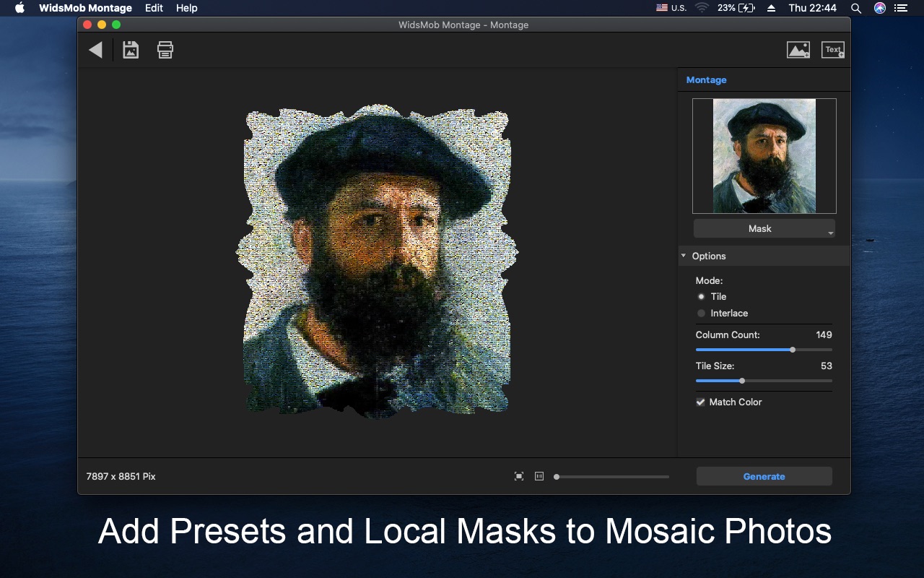
Task: Open Siri from the menu bar
Action: coord(879,8)
